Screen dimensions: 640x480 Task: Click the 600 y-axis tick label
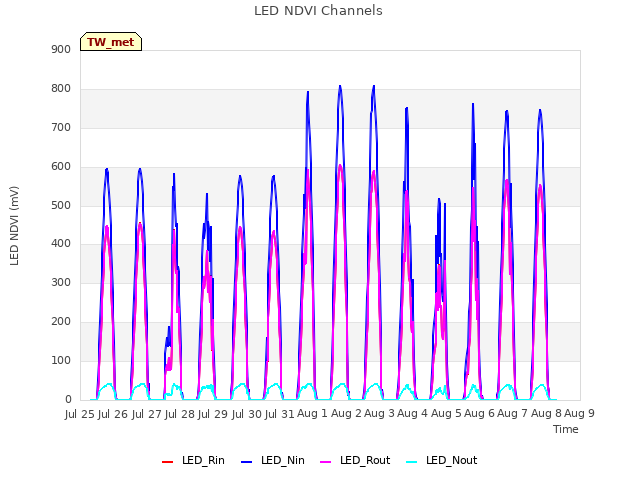[x=61, y=167]
